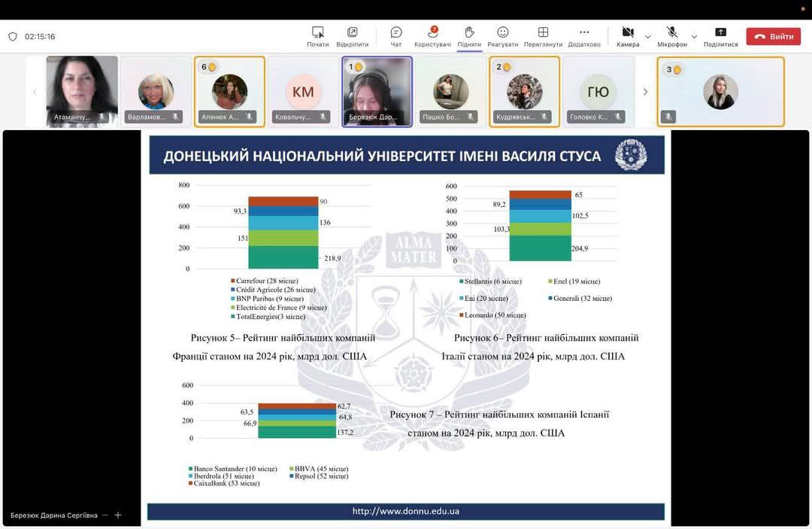The image size is (812, 529).
Task: Click the raised hand badge numbered 1
Action: [355, 67]
